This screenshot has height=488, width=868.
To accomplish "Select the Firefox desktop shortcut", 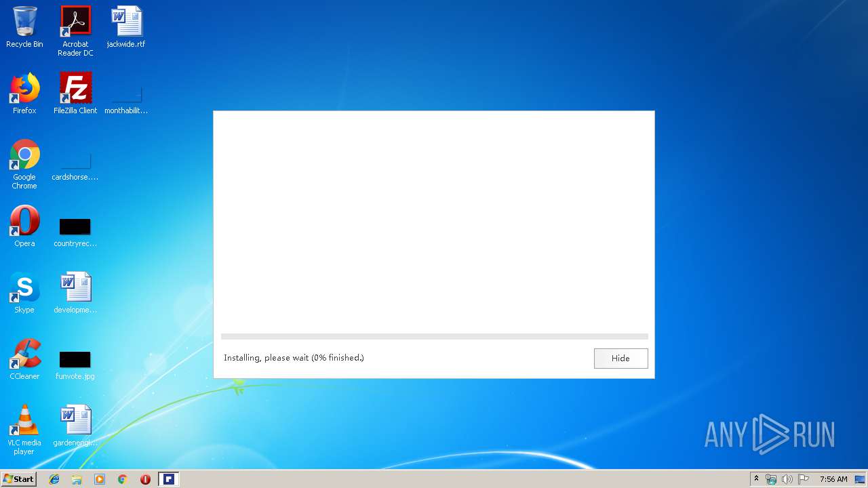I will 24,94.
